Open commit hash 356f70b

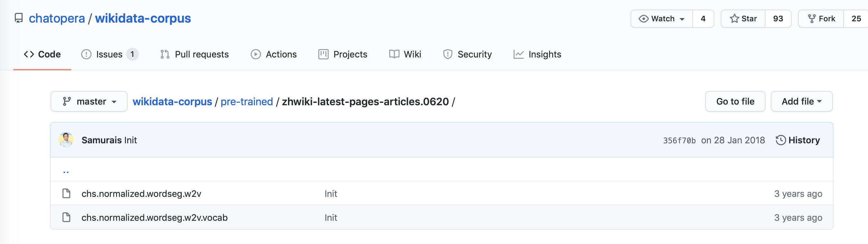point(679,140)
